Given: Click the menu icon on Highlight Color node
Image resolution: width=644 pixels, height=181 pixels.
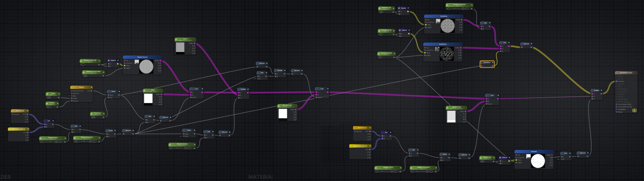Looking at the screenshot, I should point(448,108).
